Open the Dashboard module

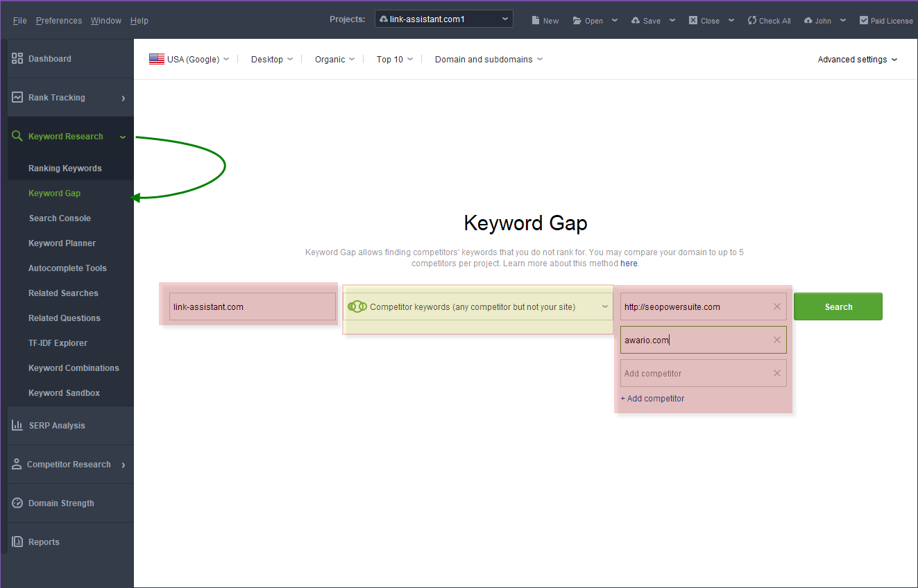(51, 58)
